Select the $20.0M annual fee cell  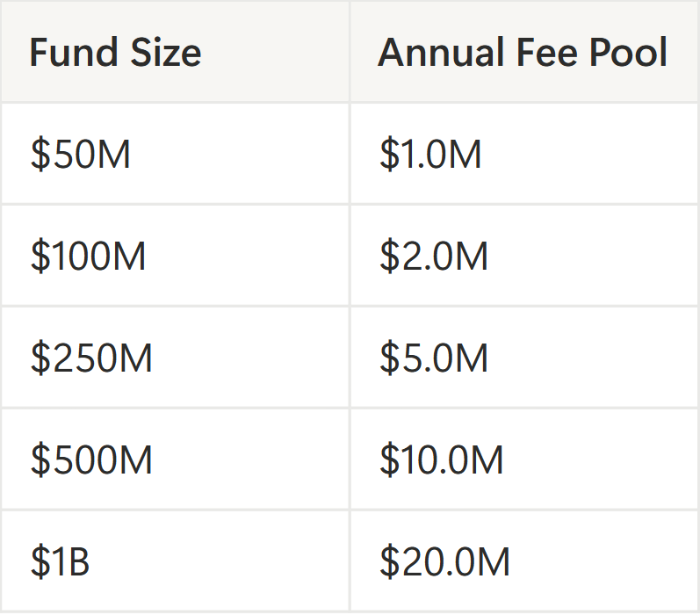coord(444,563)
